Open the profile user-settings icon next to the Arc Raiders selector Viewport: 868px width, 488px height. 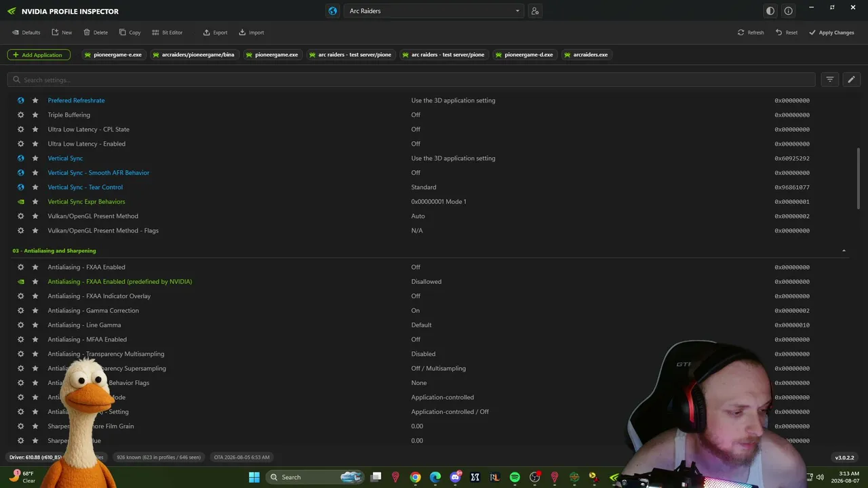click(x=535, y=11)
